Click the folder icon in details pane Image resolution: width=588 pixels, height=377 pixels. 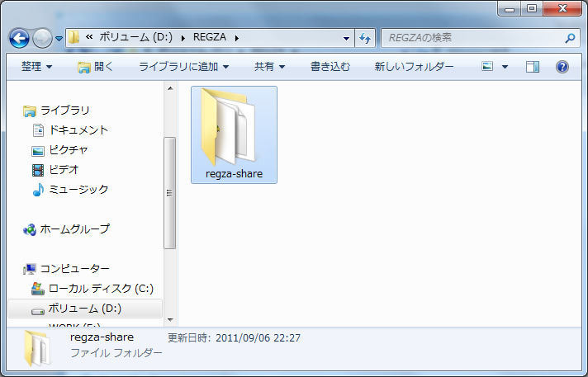[37, 348]
